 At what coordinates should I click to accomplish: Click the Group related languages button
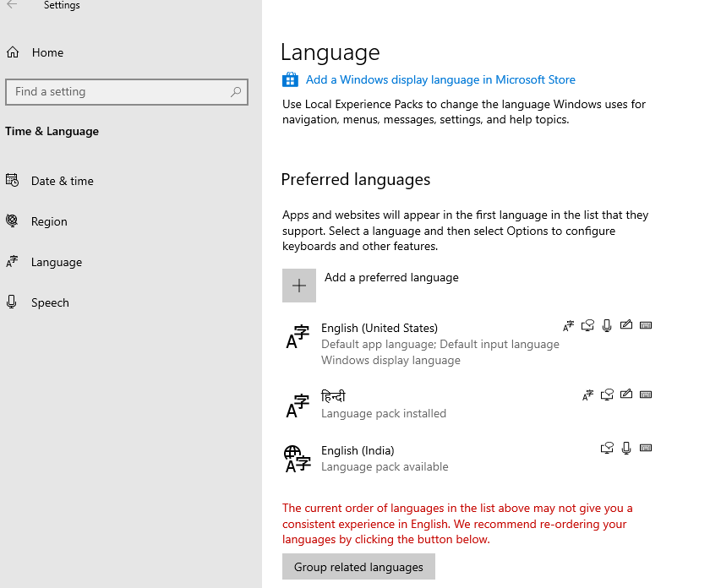pos(358,566)
